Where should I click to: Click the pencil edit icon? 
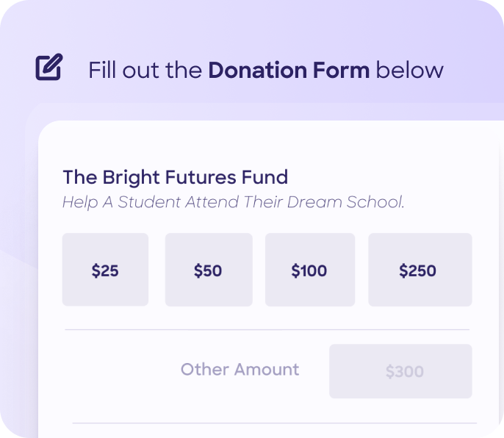48,68
